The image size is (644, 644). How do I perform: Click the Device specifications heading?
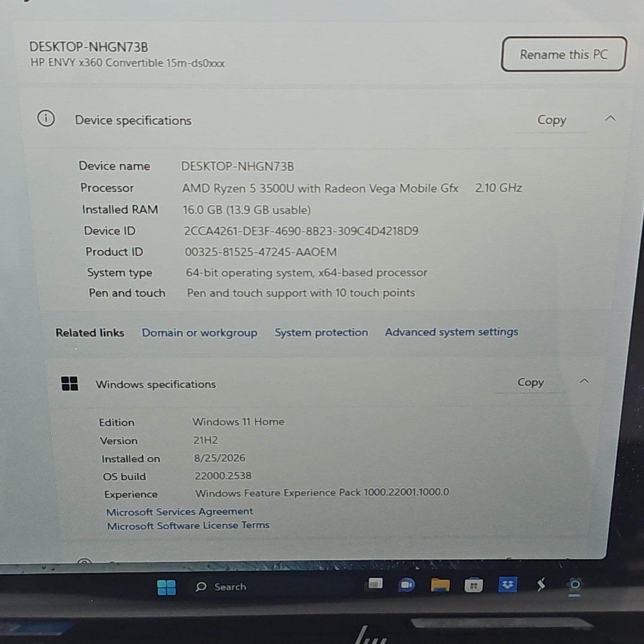(133, 120)
